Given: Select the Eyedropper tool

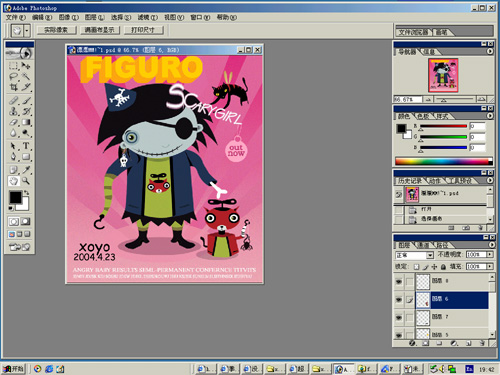Looking at the screenshot, I should (26, 170).
